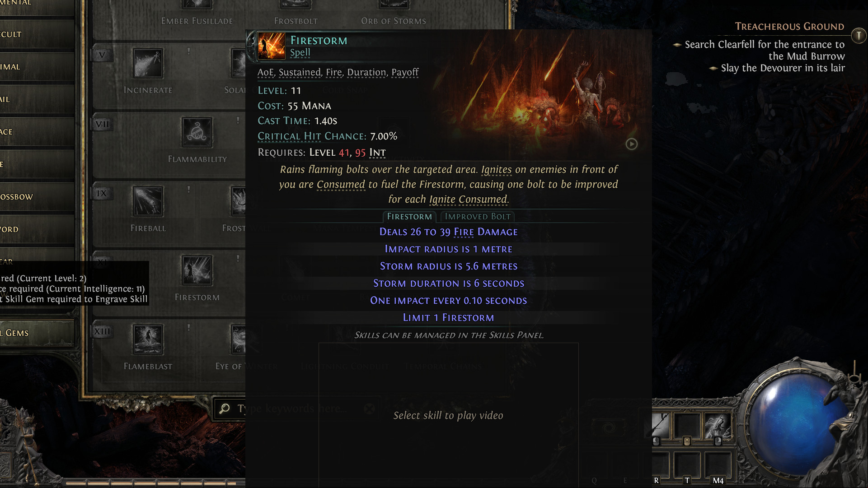Viewport: 868px width, 488px height.
Task: Click the Treacherous Ground quest title
Action: coord(789,26)
